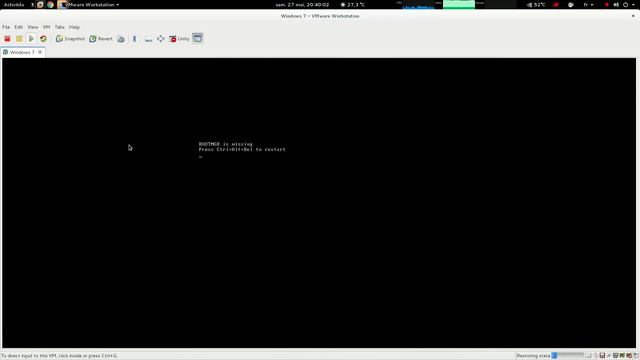Viewport: 640px width, 360px height.
Task: Open the View menu
Action: [x=33, y=27]
